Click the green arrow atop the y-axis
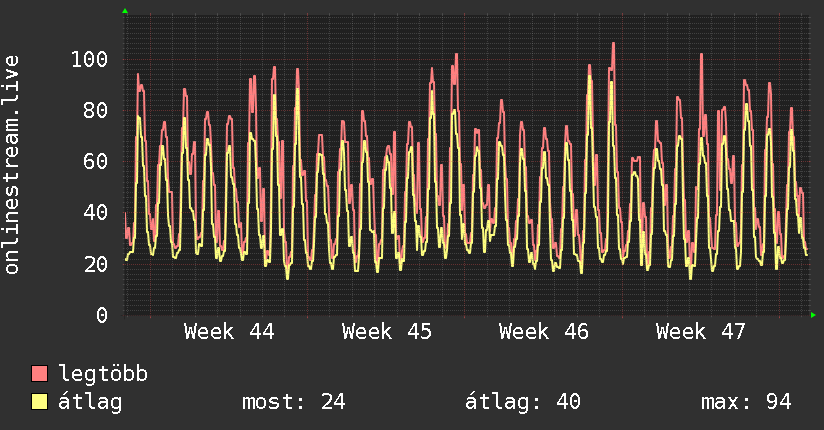 pos(125,11)
